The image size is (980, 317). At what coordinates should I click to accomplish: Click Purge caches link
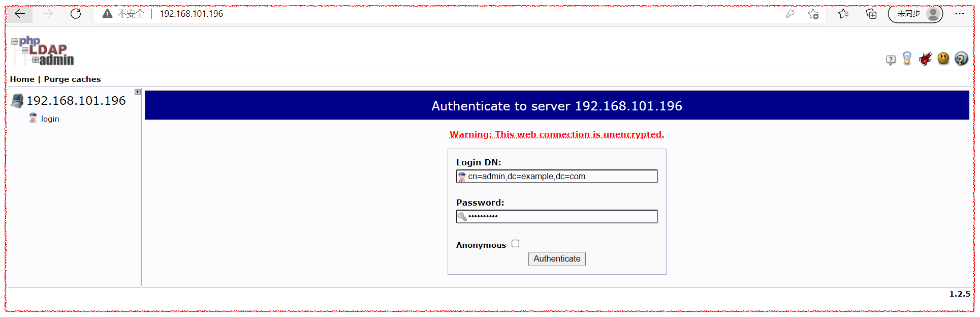click(x=72, y=79)
